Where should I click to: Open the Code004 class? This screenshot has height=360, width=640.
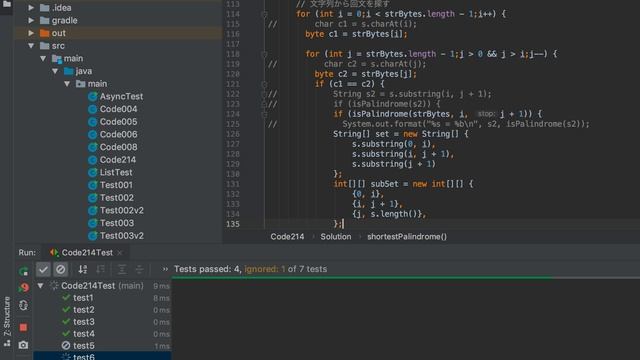[x=118, y=109]
